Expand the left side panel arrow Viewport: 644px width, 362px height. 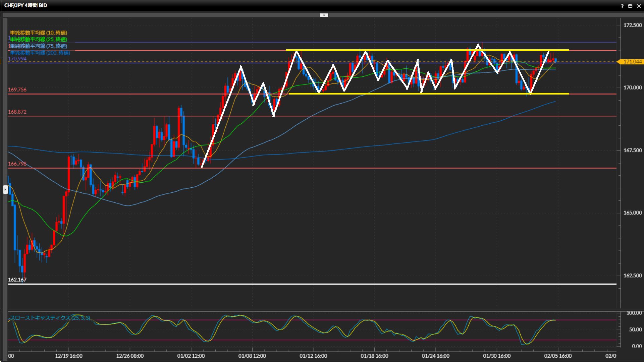point(5,189)
